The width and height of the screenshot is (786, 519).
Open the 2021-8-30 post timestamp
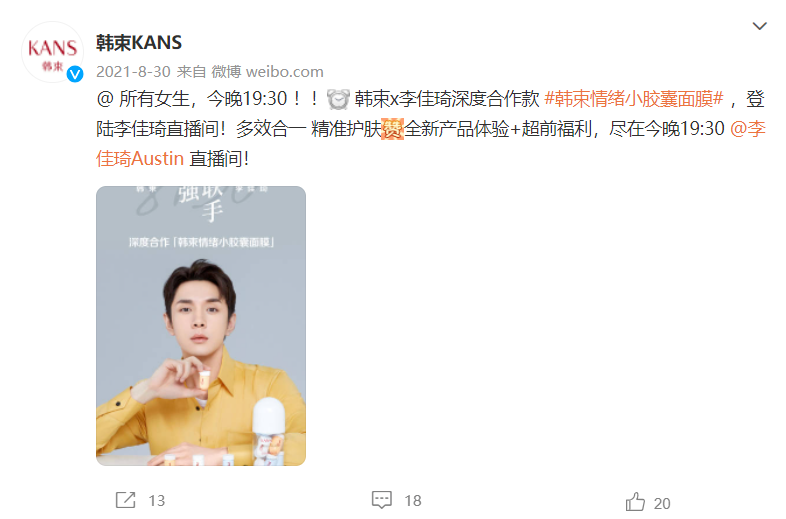coord(133,72)
